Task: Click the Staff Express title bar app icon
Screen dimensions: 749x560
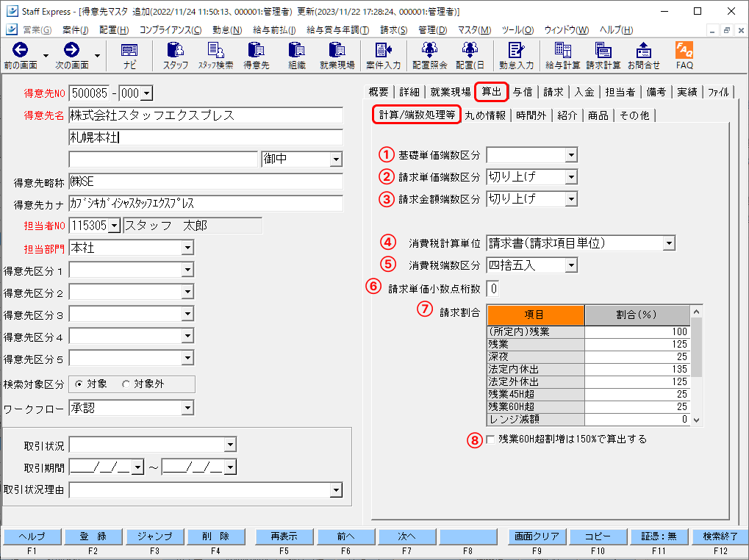Action: click(x=12, y=11)
